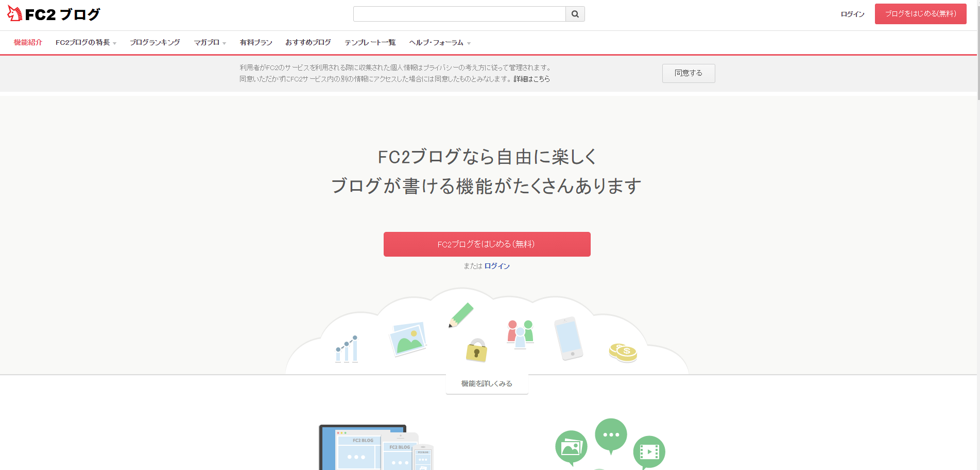
Task: Expand the マガブロ dropdown menu
Action: click(210, 43)
